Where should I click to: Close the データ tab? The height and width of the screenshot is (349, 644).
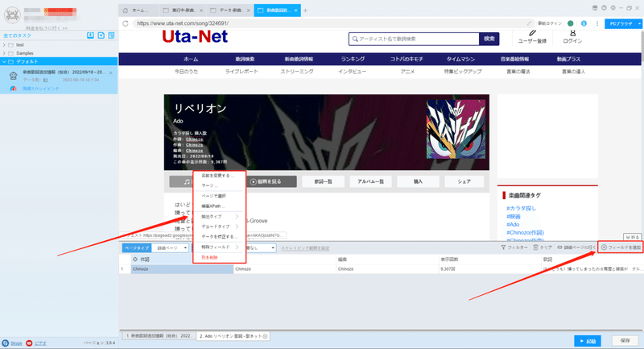(x=248, y=10)
